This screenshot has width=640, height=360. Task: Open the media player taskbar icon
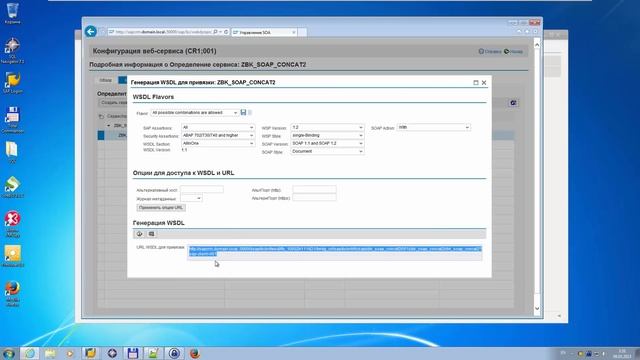click(x=70, y=353)
